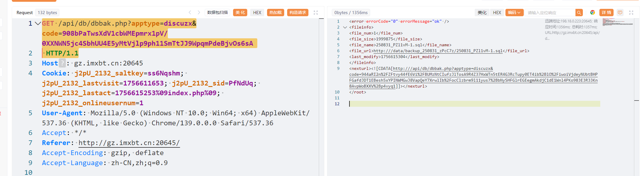Open the 详情 details view
The width and height of the screenshot is (644, 176).
click(x=606, y=12)
